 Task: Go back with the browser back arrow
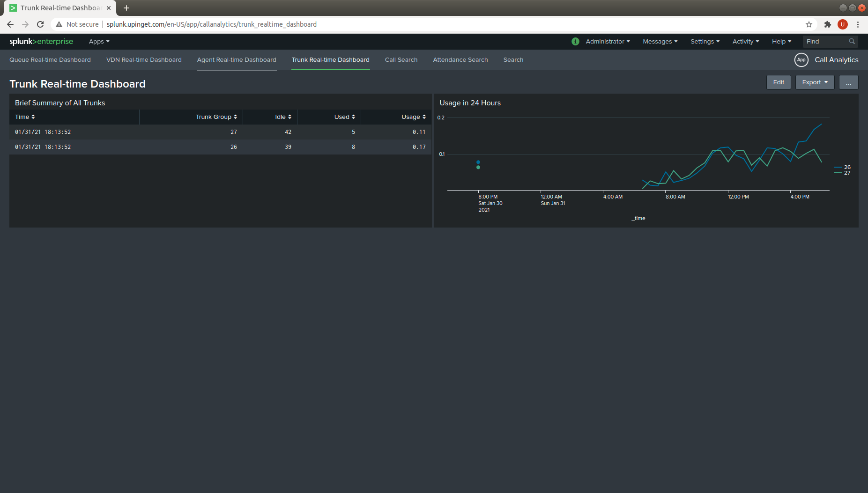coord(10,24)
